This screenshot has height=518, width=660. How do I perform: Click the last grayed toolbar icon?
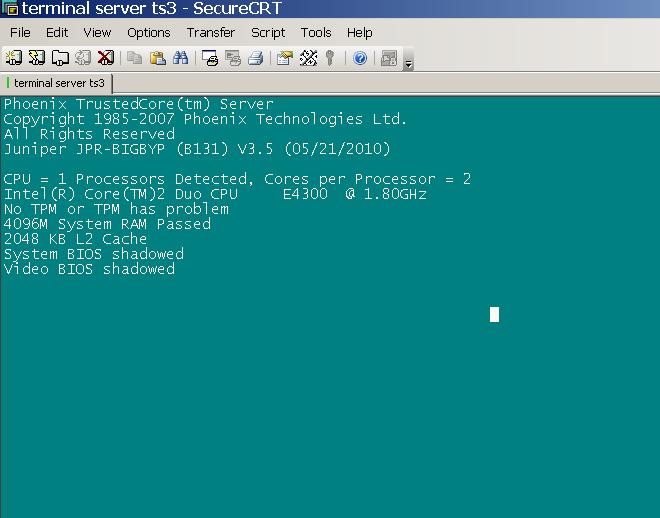(x=389, y=58)
